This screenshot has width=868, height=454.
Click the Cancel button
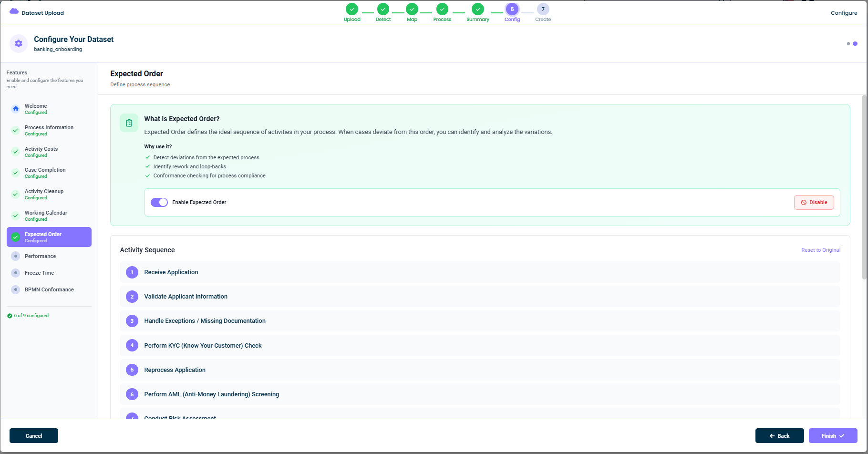tap(34, 436)
